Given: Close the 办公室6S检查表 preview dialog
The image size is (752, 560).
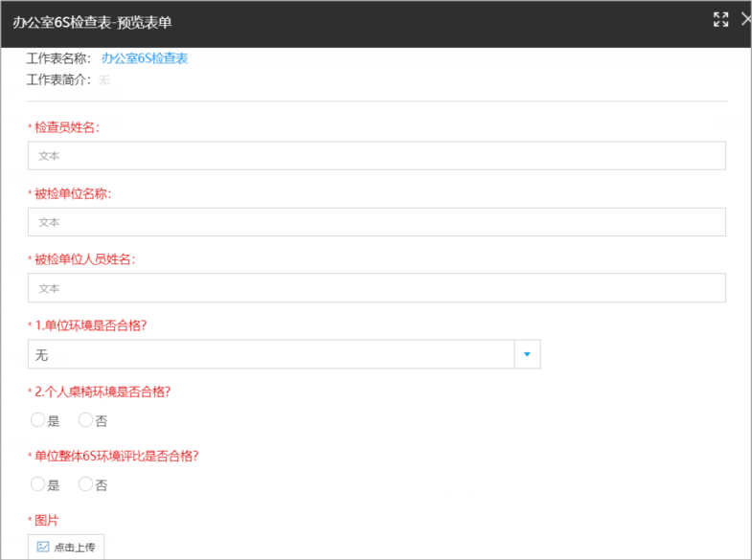Looking at the screenshot, I should [x=746, y=20].
